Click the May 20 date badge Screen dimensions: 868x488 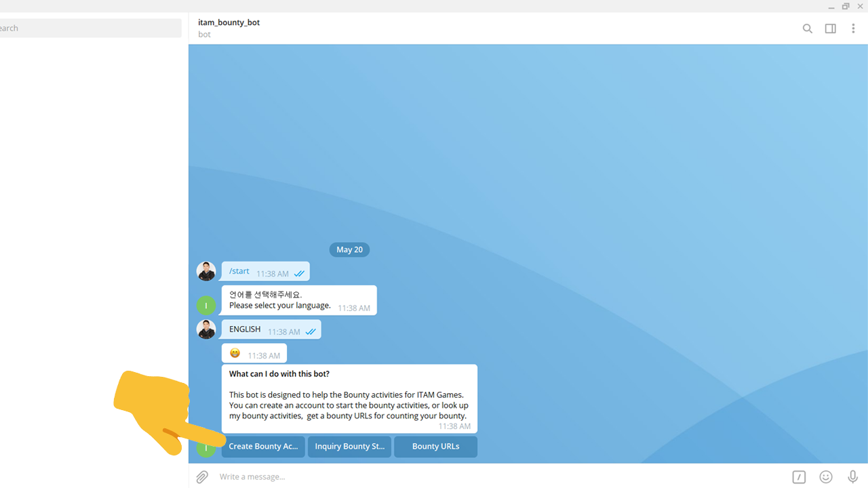[349, 249]
